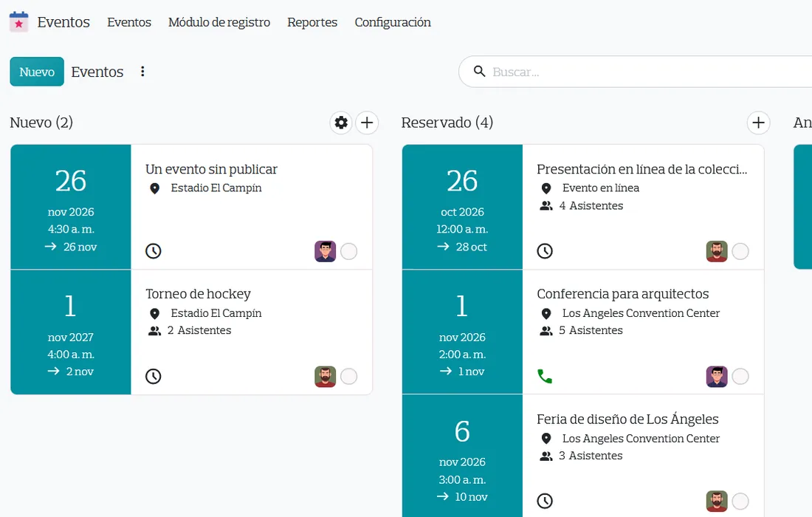
Task: Click the attendees icon beside 5 Asistentes
Action: (546, 330)
